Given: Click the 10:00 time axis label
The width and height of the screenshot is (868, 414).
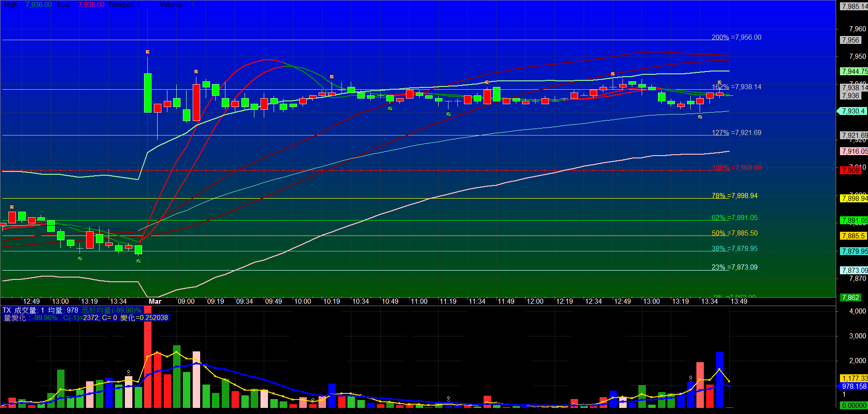Looking at the screenshot, I should pyautogui.click(x=303, y=301).
